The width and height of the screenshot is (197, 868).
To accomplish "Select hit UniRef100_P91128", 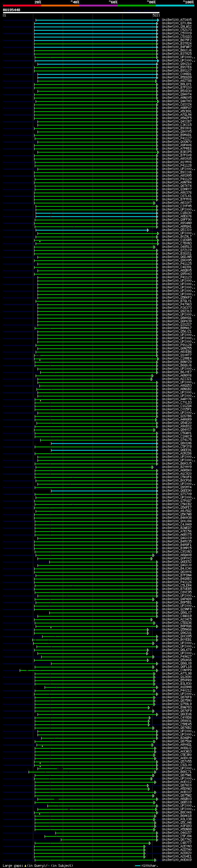I will 177,345.
